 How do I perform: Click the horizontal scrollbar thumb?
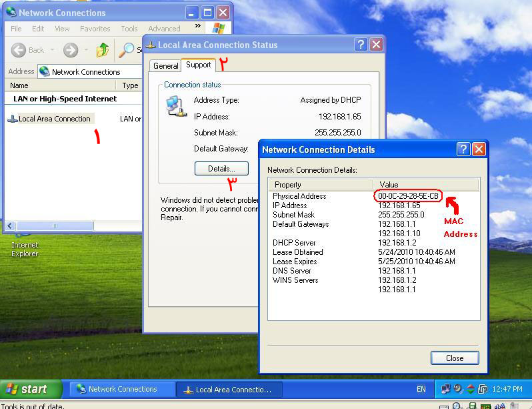tap(55, 226)
